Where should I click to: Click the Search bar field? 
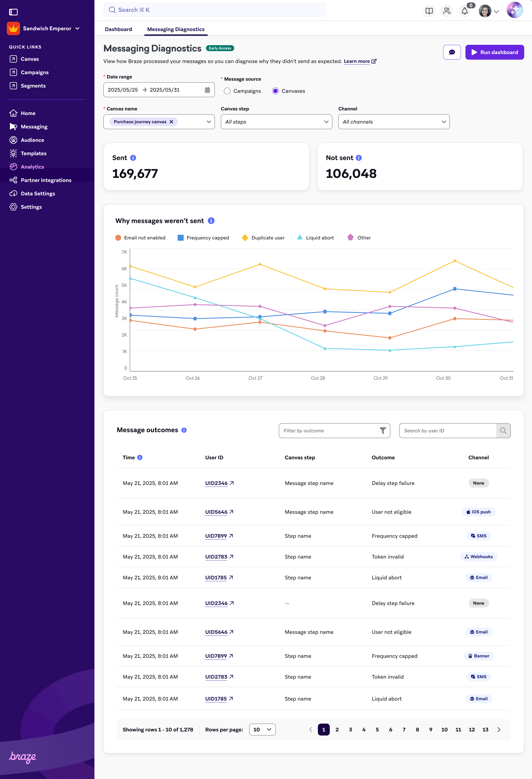215,10
